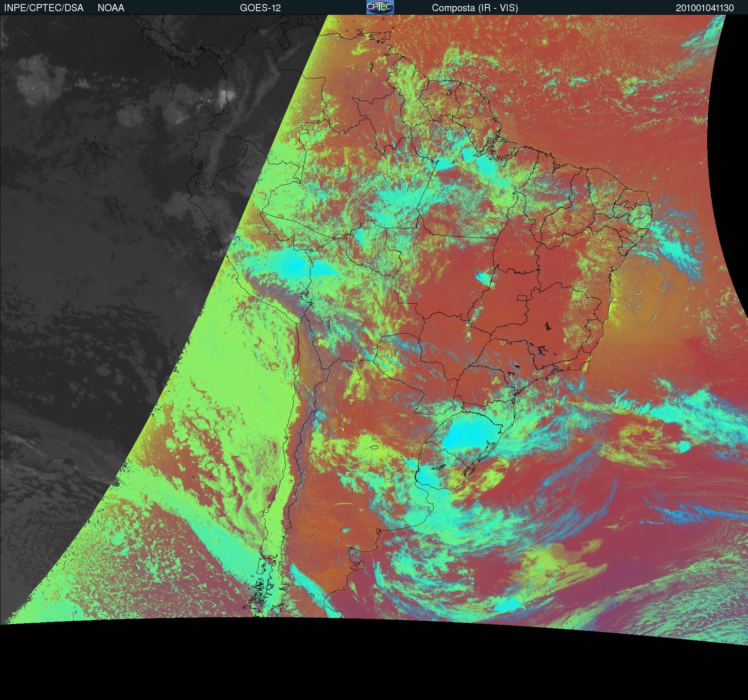Click the 201001041130 timestamp
The height and width of the screenshot is (700, 748).
[x=705, y=8]
